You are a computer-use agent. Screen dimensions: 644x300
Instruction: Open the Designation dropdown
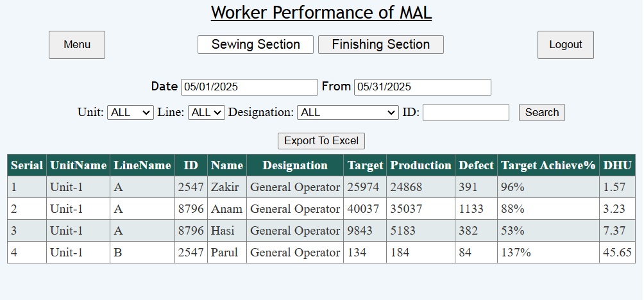tap(348, 112)
